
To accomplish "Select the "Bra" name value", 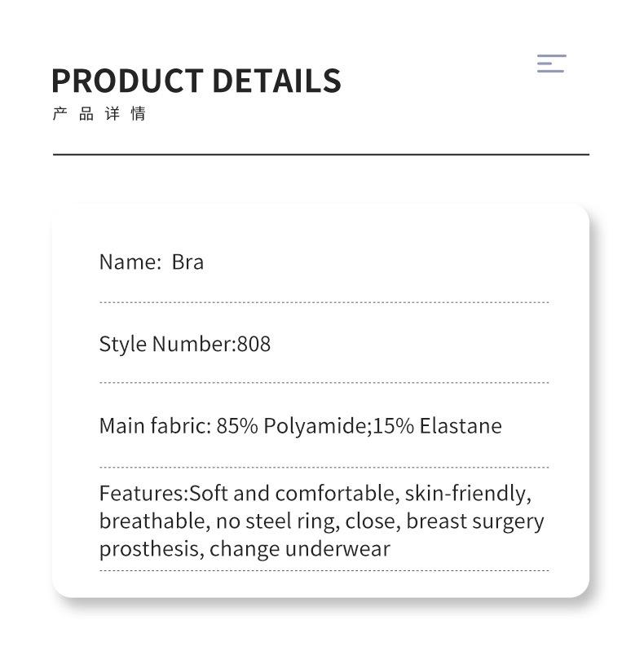I will tap(187, 262).
